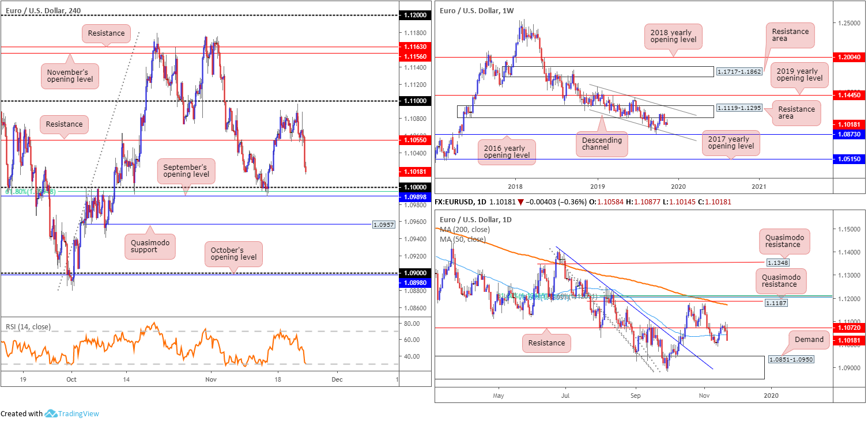Click the 1.15000 daily axis price
Screen dimensions: 868x422
coord(850,229)
